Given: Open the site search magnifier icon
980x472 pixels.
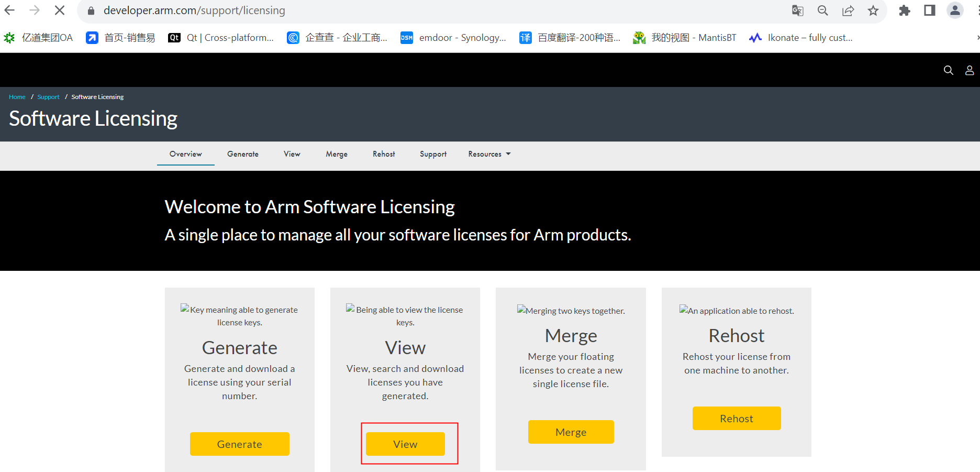Looking at the screenshot, I should [x=948, y=70].
